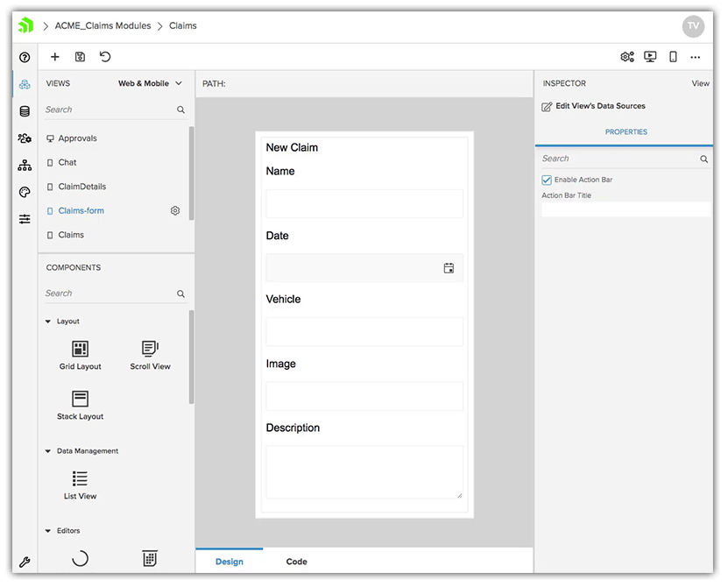Click the save icon in toolbar
728x587 pixels.
pyautogui.click(x=80, y=57)
